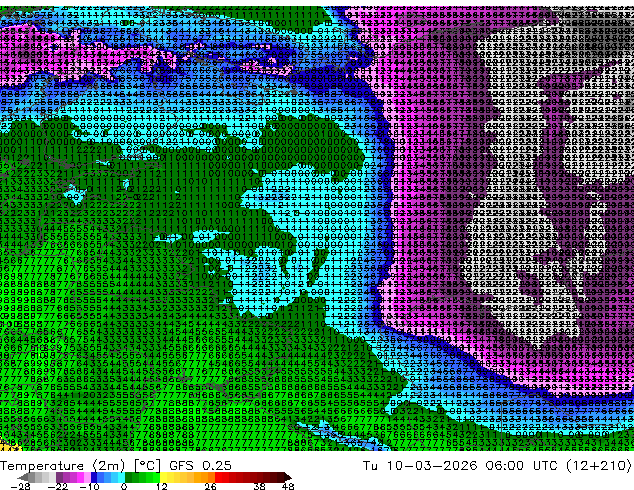Click the -10 label on the temperature scale
Viewport: 634px width, 490px height.
coord(89,486)
